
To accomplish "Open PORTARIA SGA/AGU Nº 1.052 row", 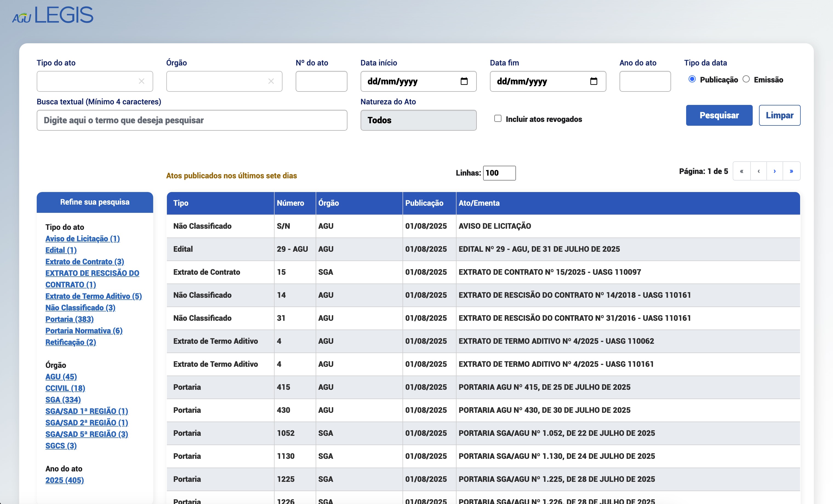I will [483, 433].
